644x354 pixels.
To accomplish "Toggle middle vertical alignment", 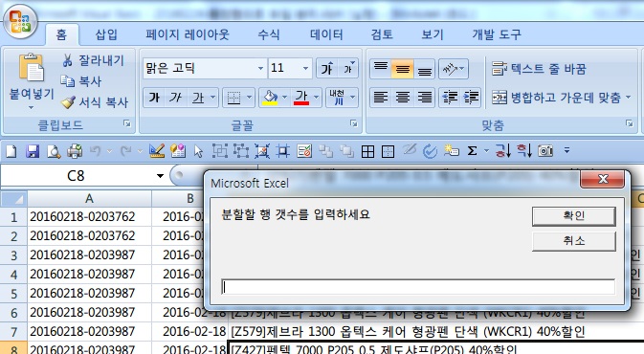I will pyautogui.click(x=403, y=68).
